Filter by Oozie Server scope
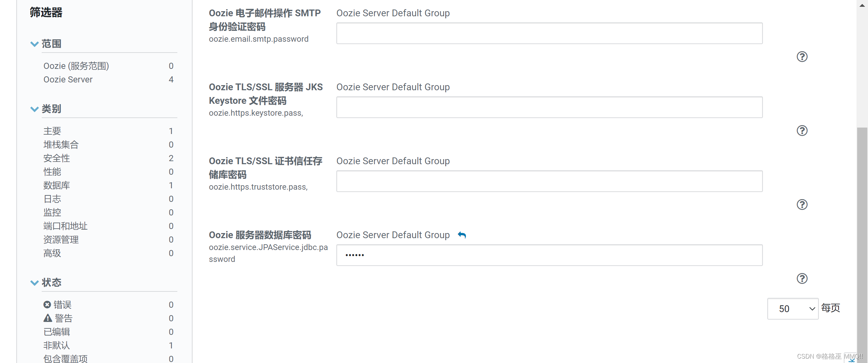This screenshot has height=363, width=868. click(x=68, y=79)
